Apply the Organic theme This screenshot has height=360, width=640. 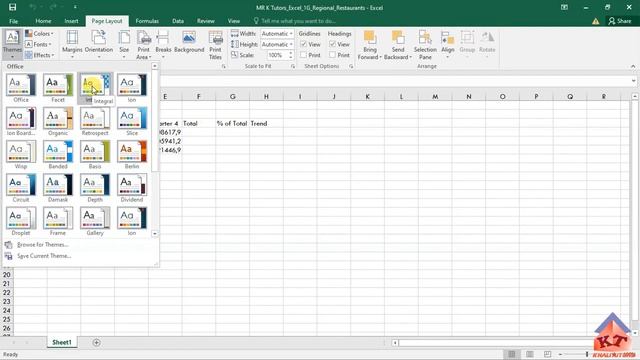coord(58,121)
